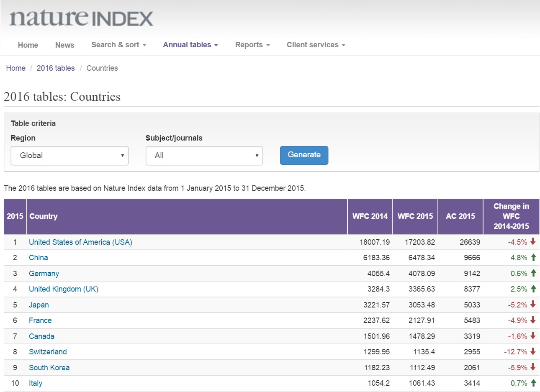Open the United Kingdom (UK) link
The height and width of the screenshot is (392, 540).
(64, 289)
